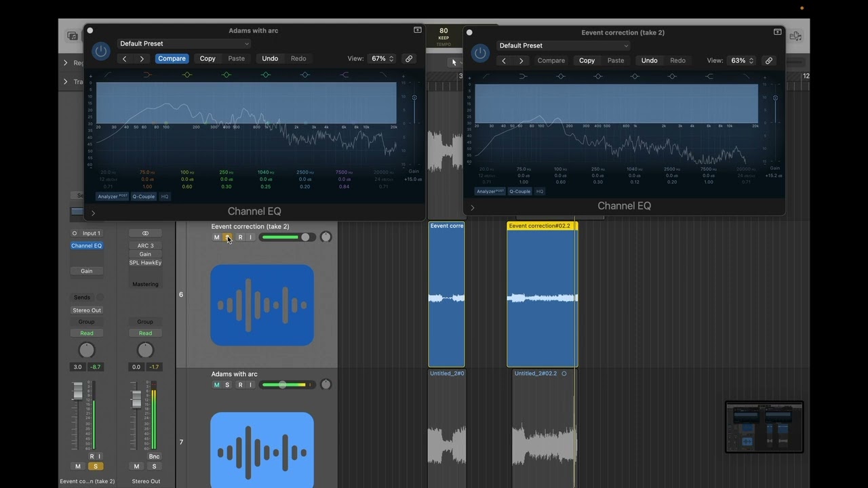Viewport: 868px width, 488px height.
Task: Click Undo in Adams with arc window
Action: [270, 58]
